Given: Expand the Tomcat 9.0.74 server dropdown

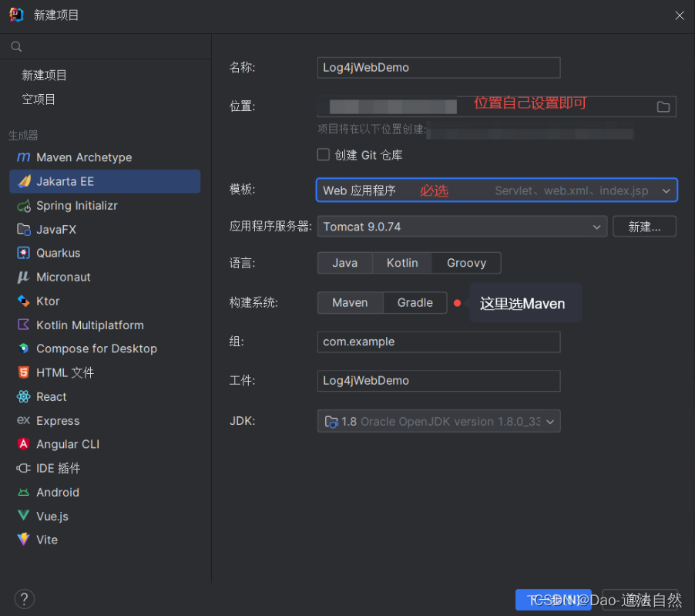Looking at the screenshot, I should tap(597, 226).
